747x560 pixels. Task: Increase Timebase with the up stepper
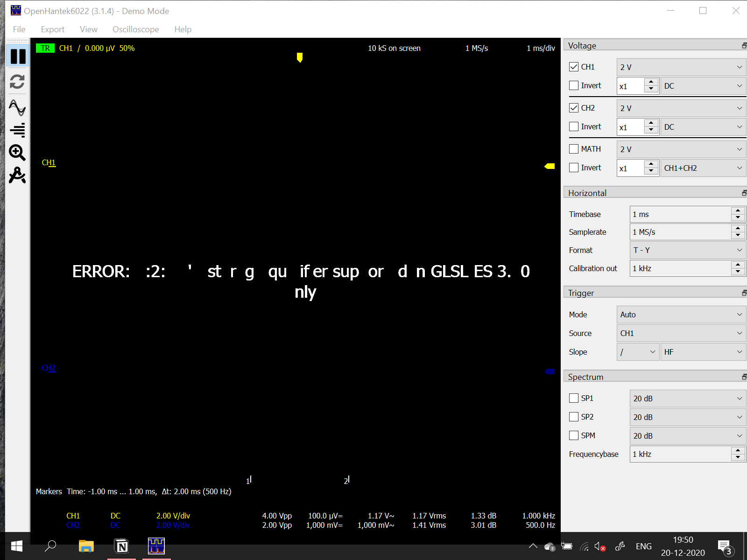click(x=738, y=211)
